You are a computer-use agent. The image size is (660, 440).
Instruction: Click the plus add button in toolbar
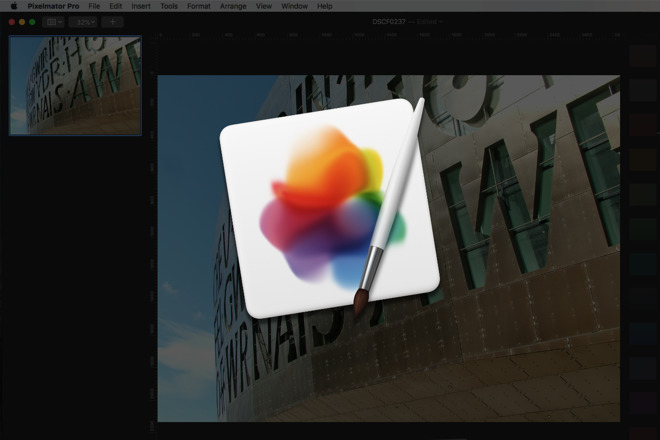(112, 22)
